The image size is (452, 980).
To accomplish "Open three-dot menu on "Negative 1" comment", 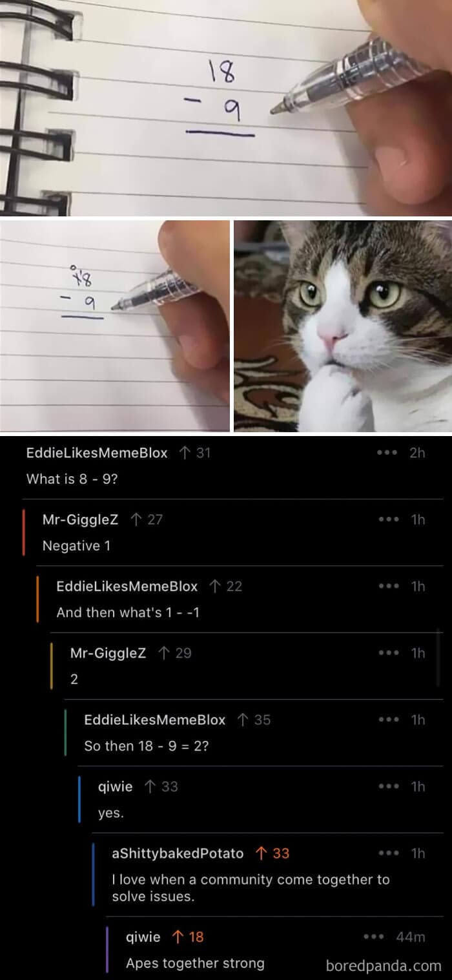I will pos(387,519).
